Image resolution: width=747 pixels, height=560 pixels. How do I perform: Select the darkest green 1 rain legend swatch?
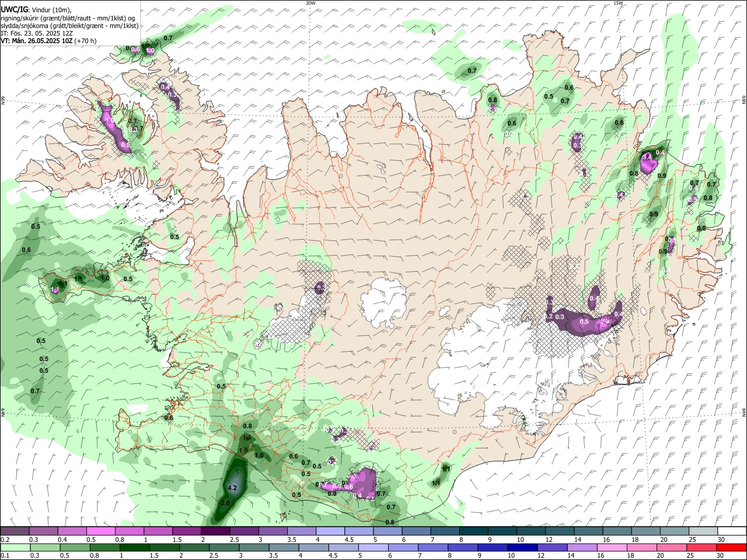[x=134, y=547]
